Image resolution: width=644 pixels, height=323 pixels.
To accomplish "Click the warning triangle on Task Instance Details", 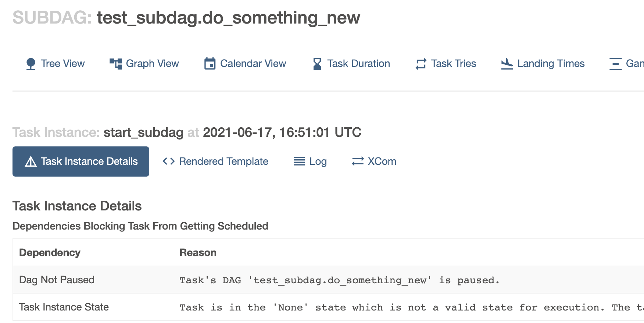I will 31,161.
